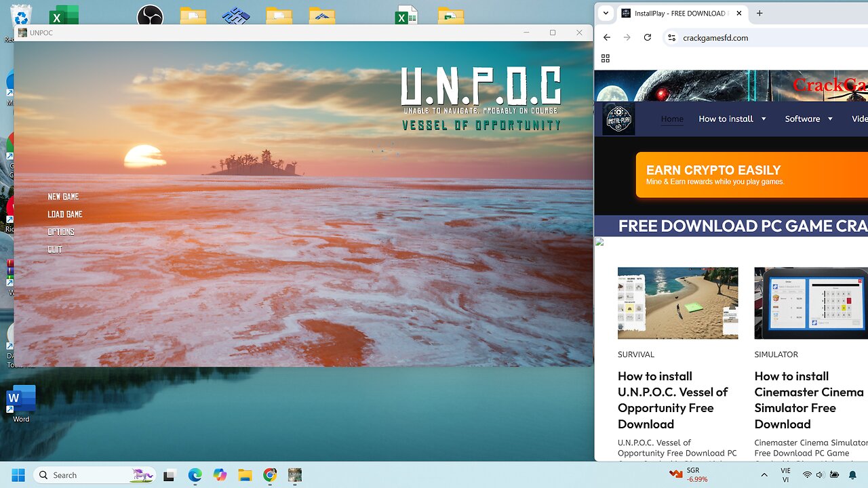Open the game's Options menu
This screenshot has width=868, height=488.
pyautogui.click(x=61, y=232)
